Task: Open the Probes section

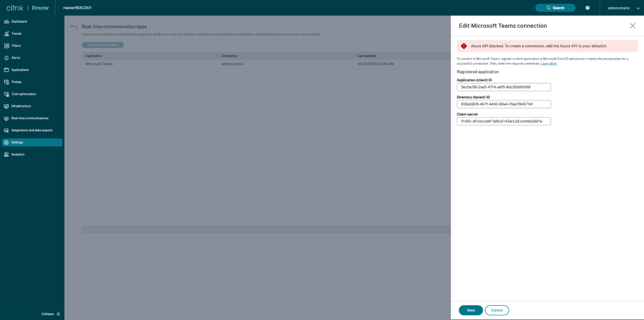Action: [x=16, y=82]
